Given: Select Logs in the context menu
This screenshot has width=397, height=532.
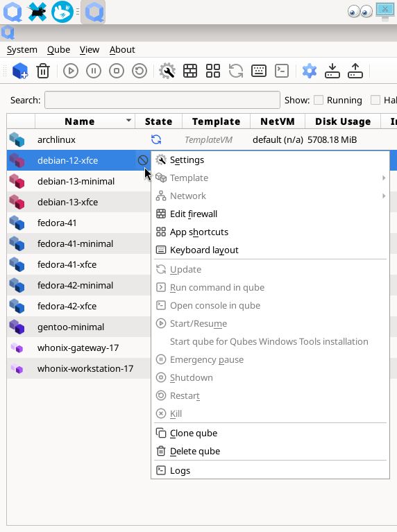Looking at the screenshot, I should click(180, 470).
